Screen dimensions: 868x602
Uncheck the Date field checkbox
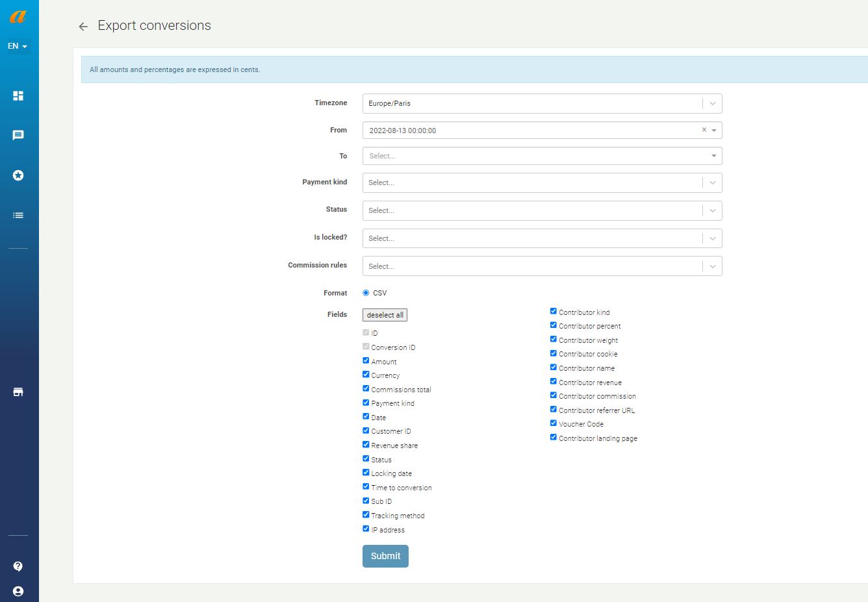point(366,416)
